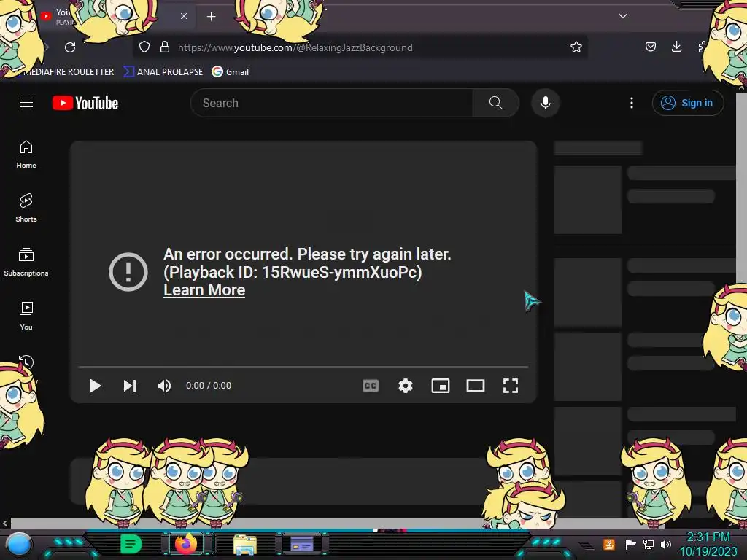Switch to Firefox in taskbar
The height and width of the screenshot is (560, 747).
click(x=186, y=544)
